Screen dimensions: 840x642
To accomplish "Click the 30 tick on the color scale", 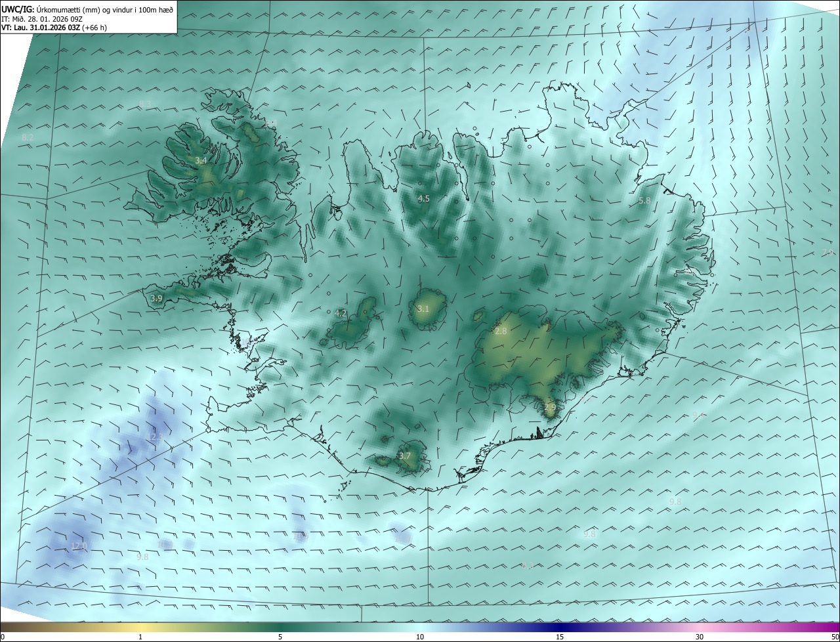I will (700, 637).
